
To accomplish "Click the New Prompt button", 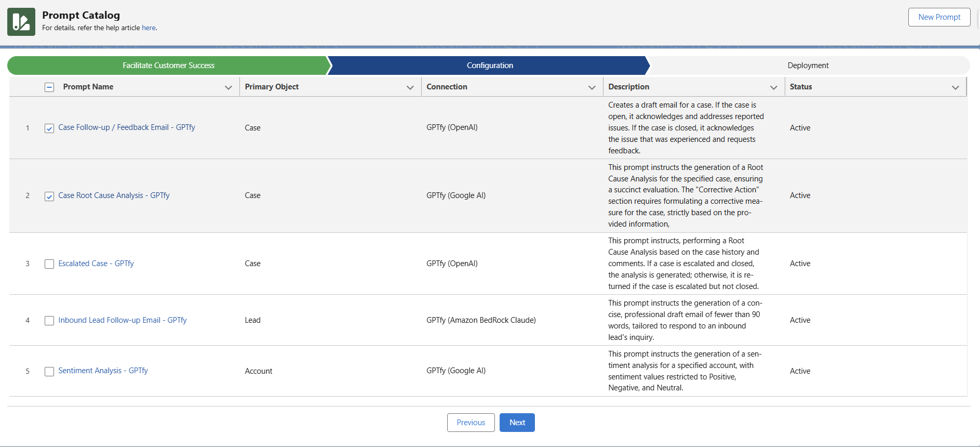I will coord(939,17).
